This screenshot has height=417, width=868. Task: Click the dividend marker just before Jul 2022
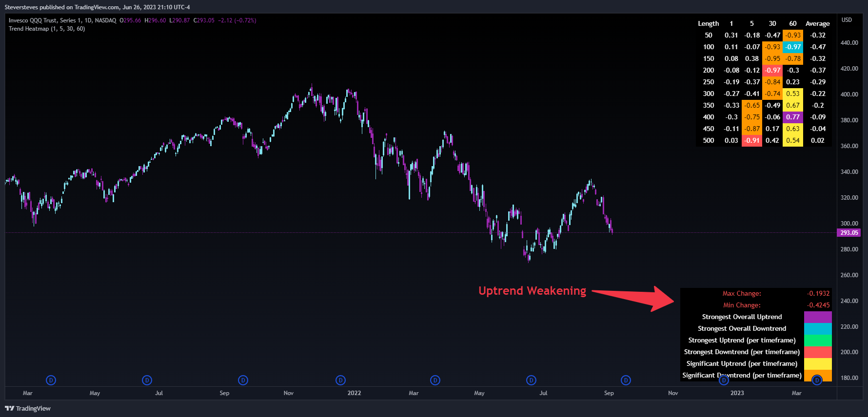[x=531, y=380]
